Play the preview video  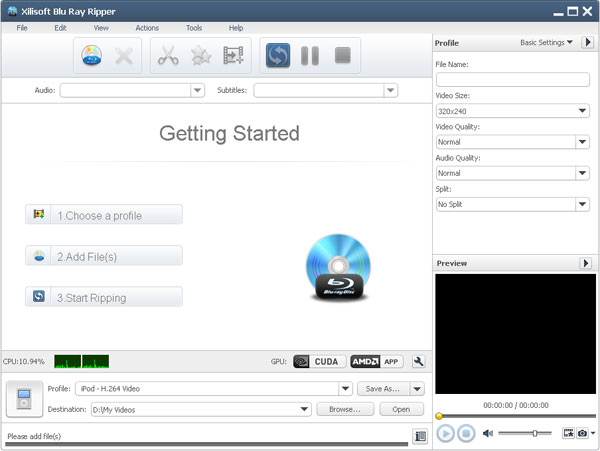445,433
